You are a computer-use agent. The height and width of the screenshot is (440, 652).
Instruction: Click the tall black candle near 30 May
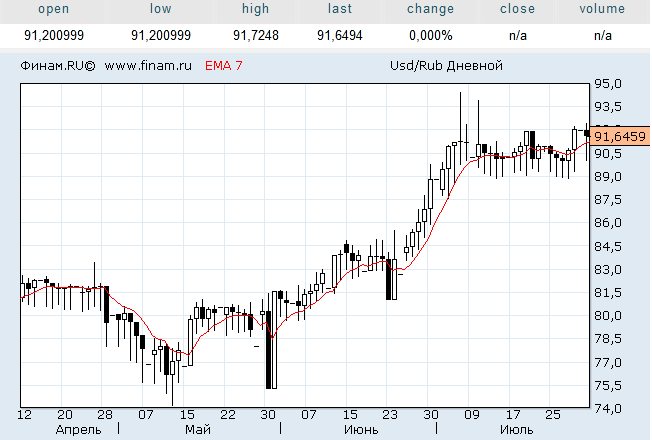point(271,340)
